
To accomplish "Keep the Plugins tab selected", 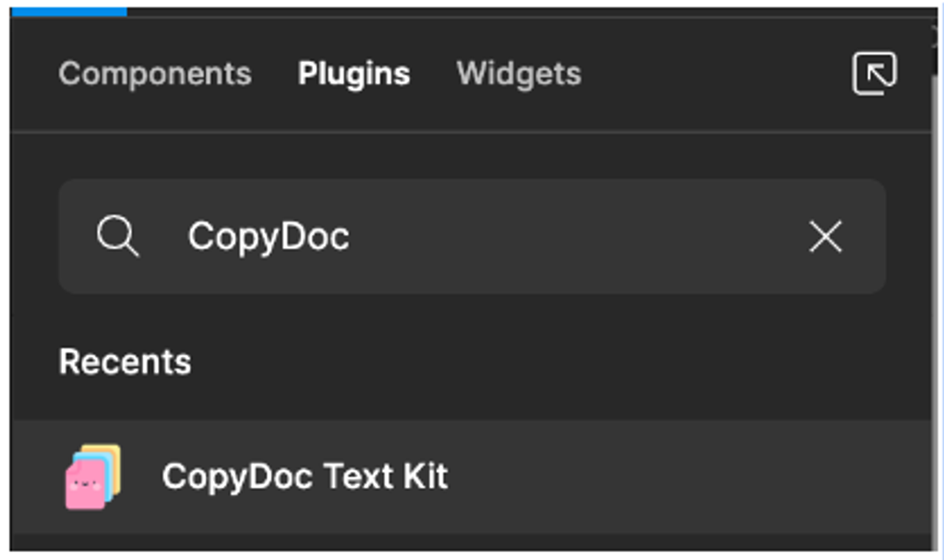I will click(x=354, y=73).
